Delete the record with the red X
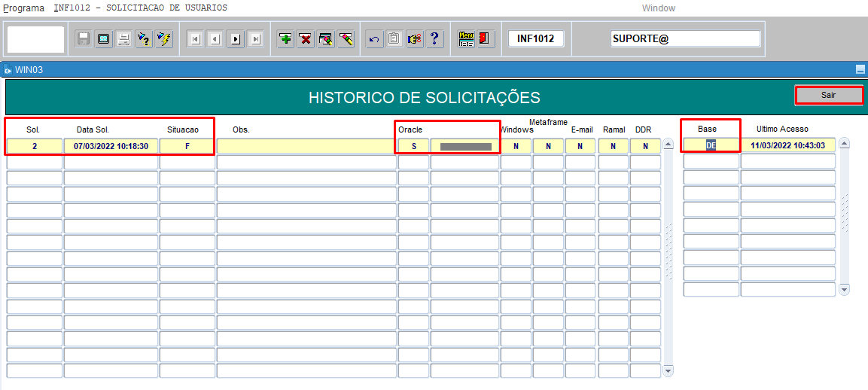 coord(306,39)
